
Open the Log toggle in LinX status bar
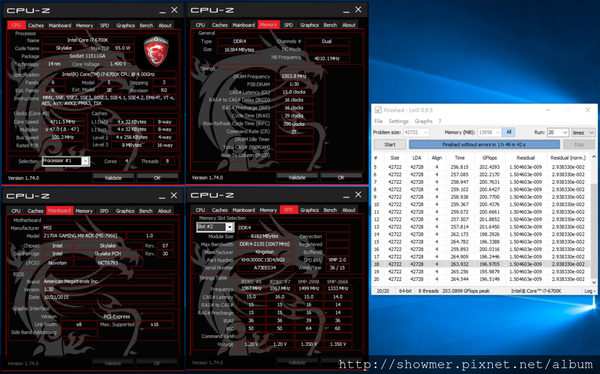(x=589, y=291)
